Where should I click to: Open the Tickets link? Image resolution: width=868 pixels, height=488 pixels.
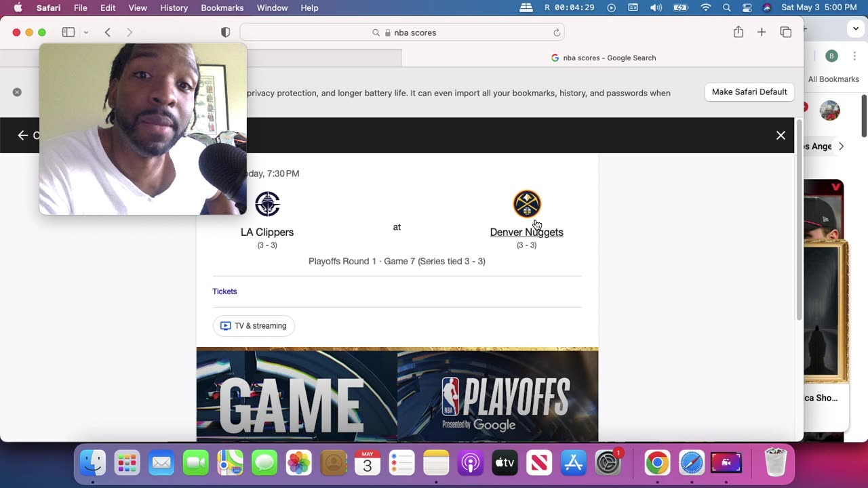point(224,291)
